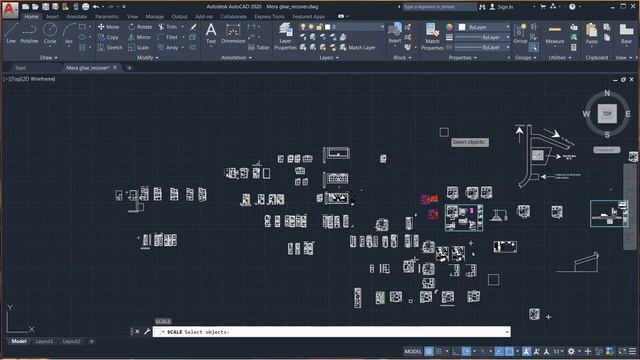This screenshot has width=640, height=360.
Task: Click the Trim tool
Action: click(168, 27)
